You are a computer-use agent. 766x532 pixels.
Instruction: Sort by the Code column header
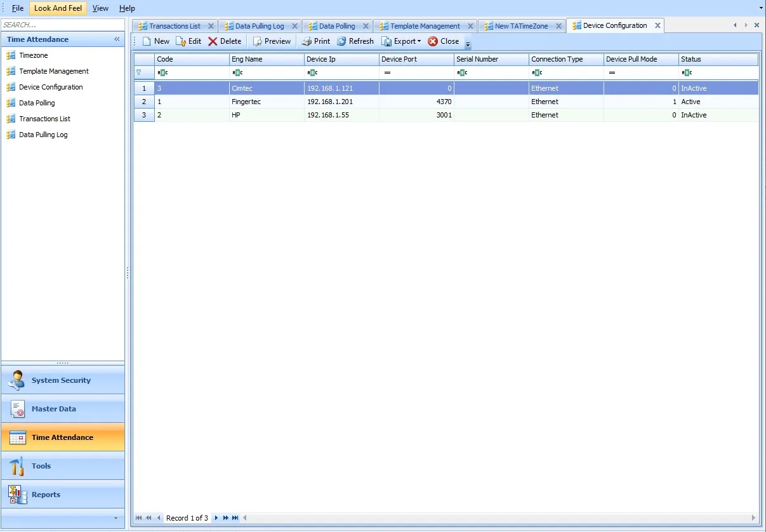pyautogui.click(x=192, y=59)
